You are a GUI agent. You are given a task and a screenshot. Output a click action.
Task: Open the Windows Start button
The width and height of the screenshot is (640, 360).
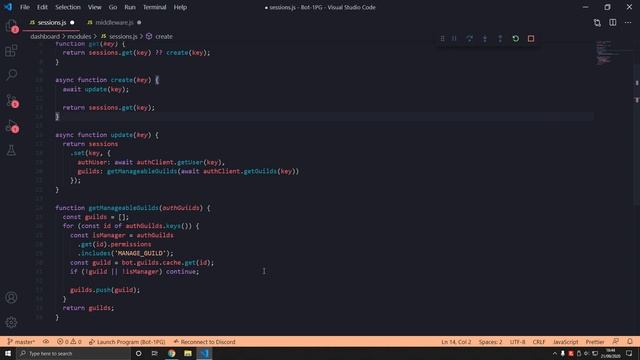(x=8, y=353)
